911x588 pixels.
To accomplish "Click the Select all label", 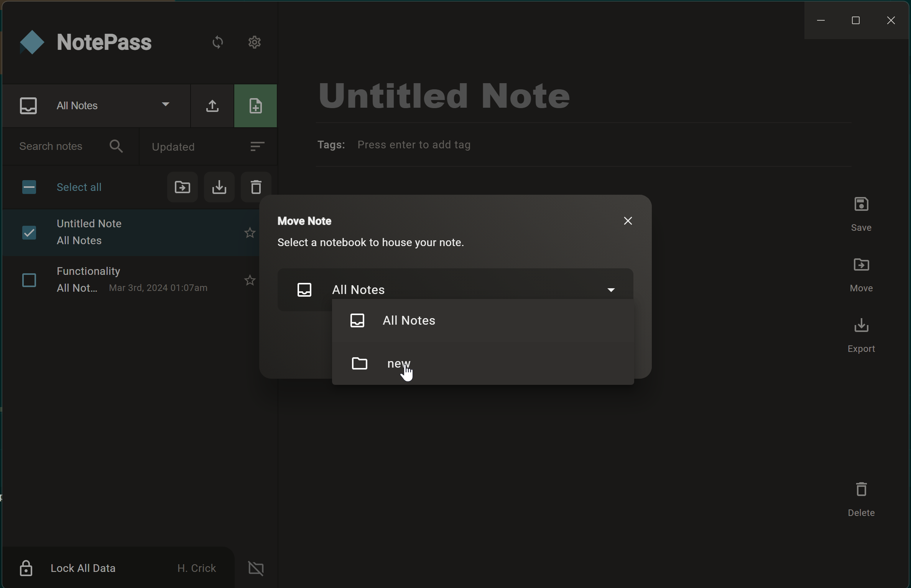I will [x=79, y=187].
